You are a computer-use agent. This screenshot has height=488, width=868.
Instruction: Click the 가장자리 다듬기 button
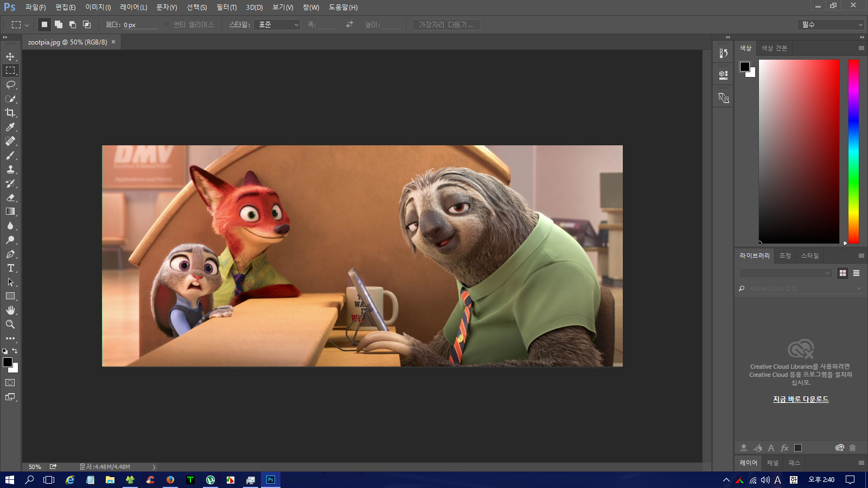[x=446, y=24]
